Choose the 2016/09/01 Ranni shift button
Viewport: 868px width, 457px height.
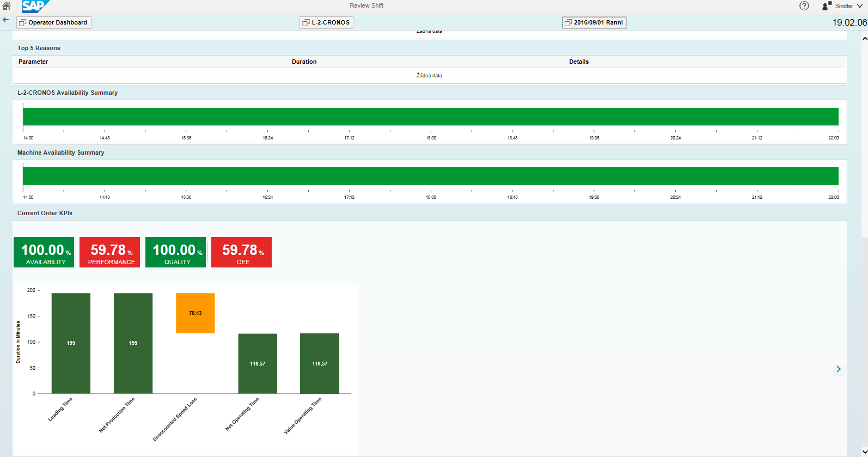pyautogui.click(x=594, y=22)
